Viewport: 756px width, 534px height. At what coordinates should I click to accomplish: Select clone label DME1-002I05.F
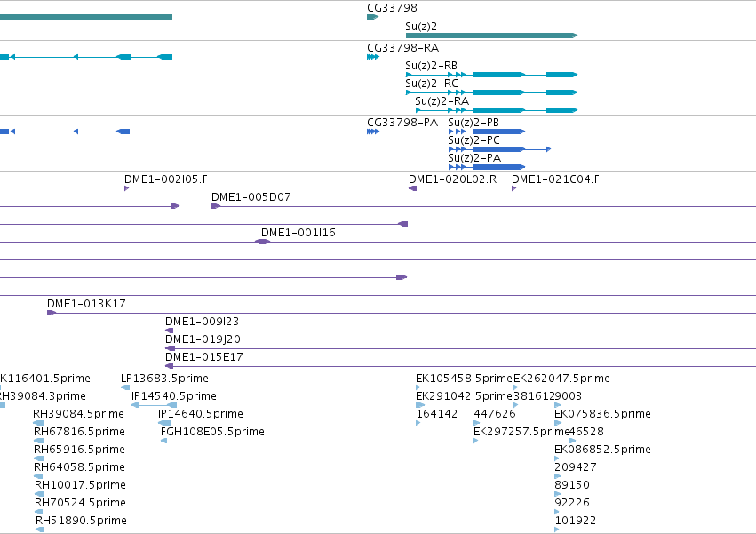tap(166, 179)
